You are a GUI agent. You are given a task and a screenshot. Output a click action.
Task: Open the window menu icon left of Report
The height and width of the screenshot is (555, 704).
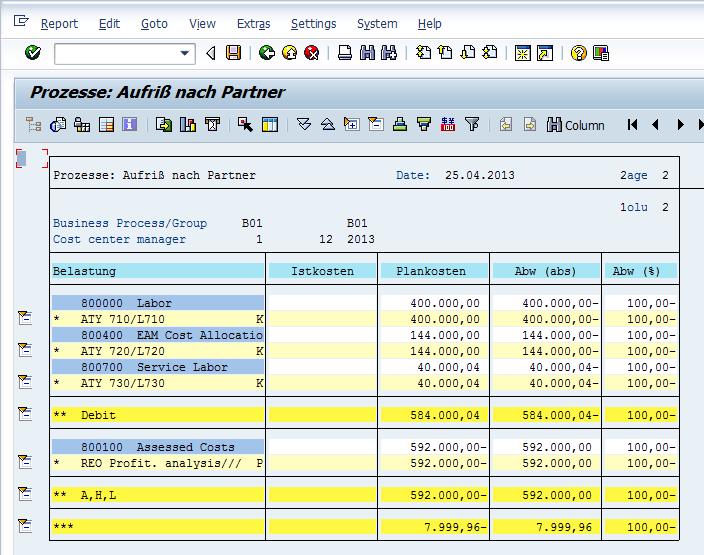[21, 21]
